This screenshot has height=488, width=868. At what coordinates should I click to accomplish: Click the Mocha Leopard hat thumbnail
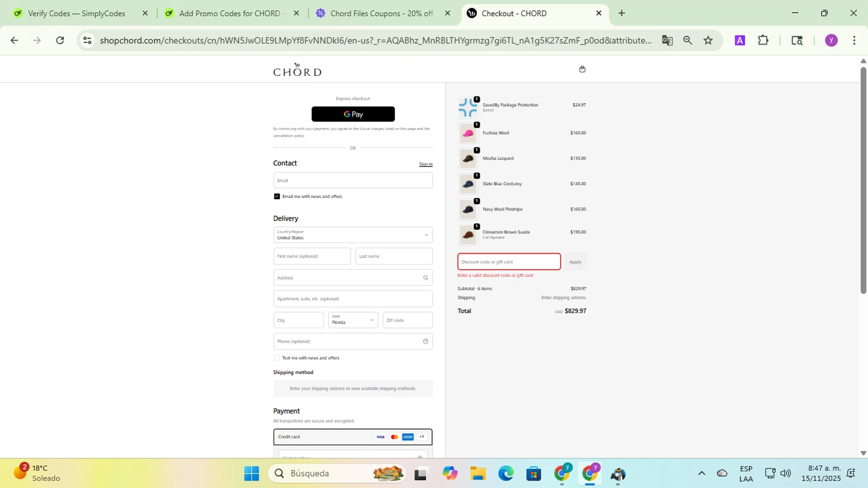[468, 159]
